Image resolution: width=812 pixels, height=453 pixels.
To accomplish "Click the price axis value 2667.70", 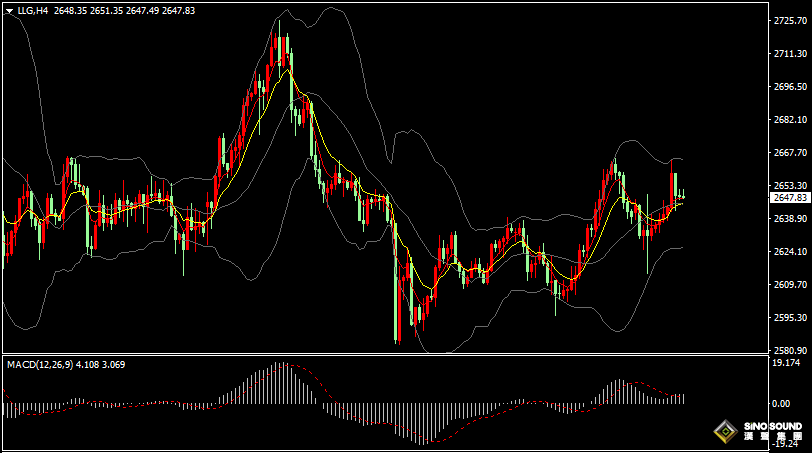I will pyautogui.click(x=790, y=153).
